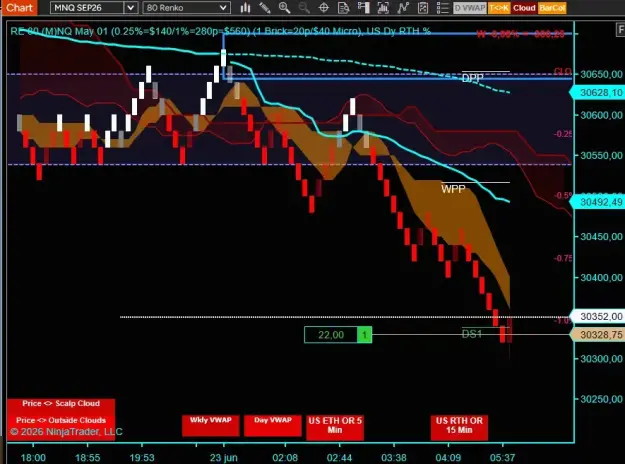Click the 18:00 time axis label
The image size is (625, 464).
[33, 458]
